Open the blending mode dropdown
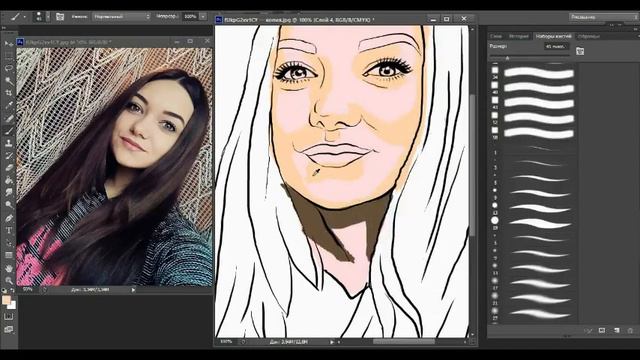640x360 pixels. (x=121, y=17)
